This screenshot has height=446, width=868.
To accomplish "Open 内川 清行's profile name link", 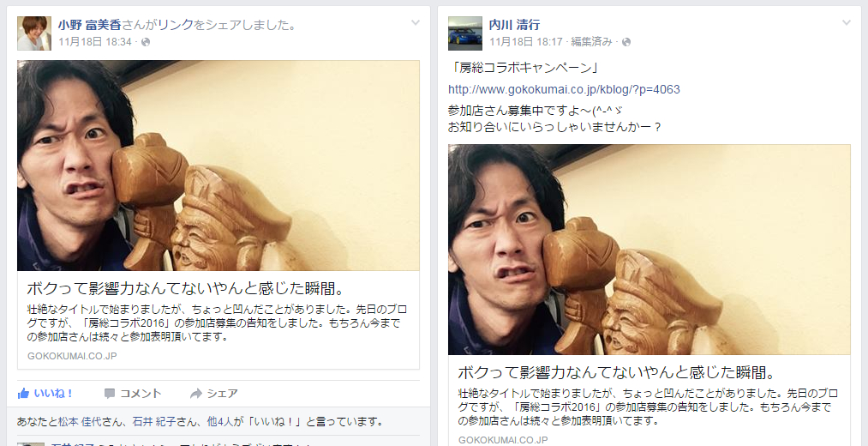I will (x=514, y=25).
